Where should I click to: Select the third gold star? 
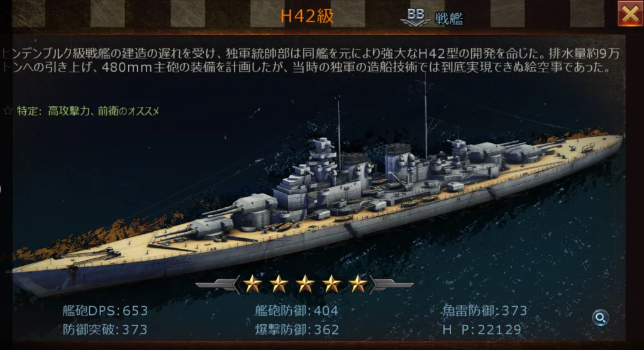click(x=305, y=283)
